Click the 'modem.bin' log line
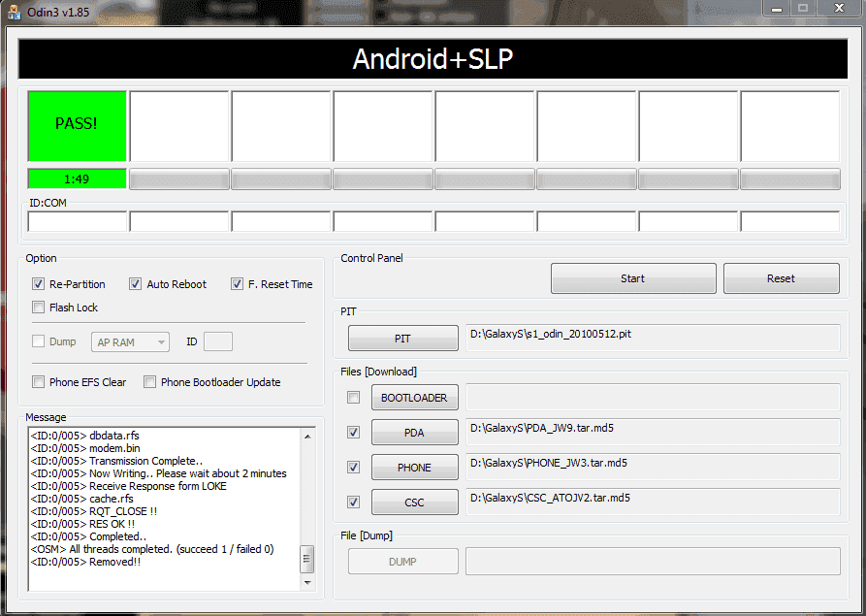 (85, 448)
